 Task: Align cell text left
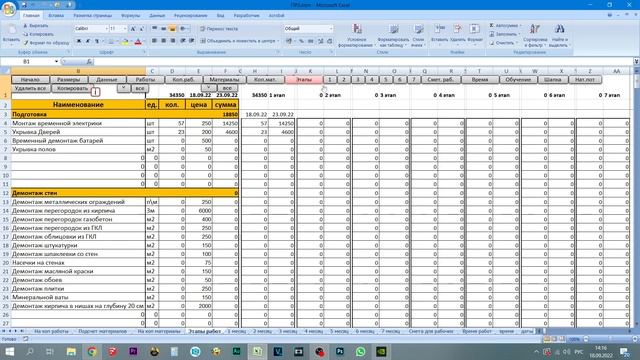pos(155,41)
